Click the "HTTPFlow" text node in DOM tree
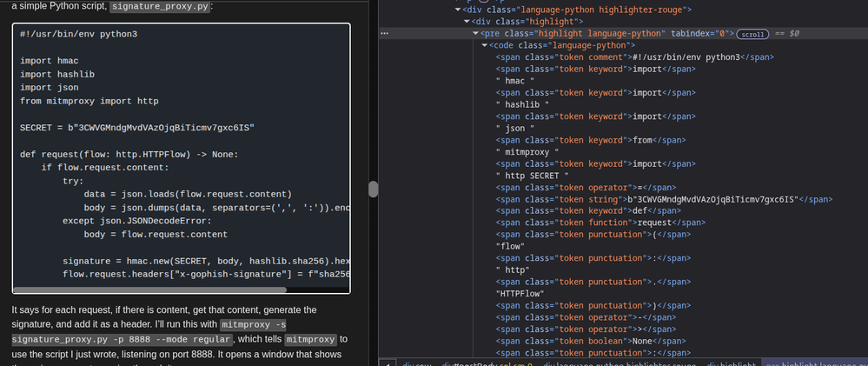This screenshot has height=366, width=868. tap(520, 294)
